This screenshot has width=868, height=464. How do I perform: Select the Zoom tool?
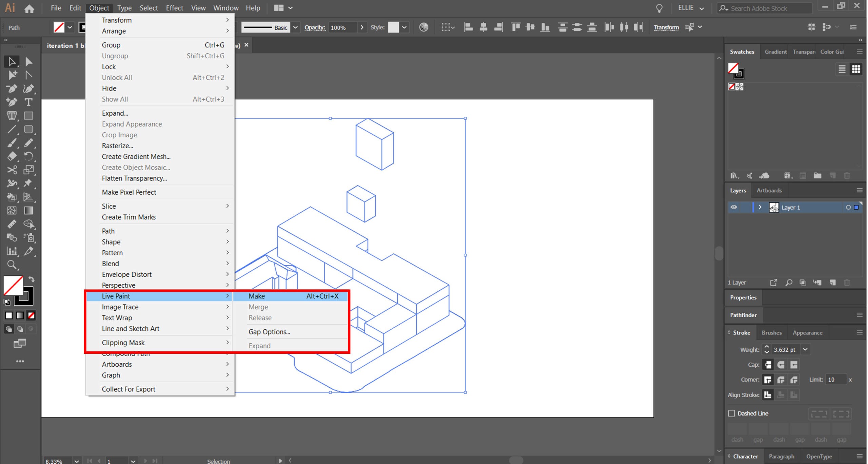click(12, 265)
